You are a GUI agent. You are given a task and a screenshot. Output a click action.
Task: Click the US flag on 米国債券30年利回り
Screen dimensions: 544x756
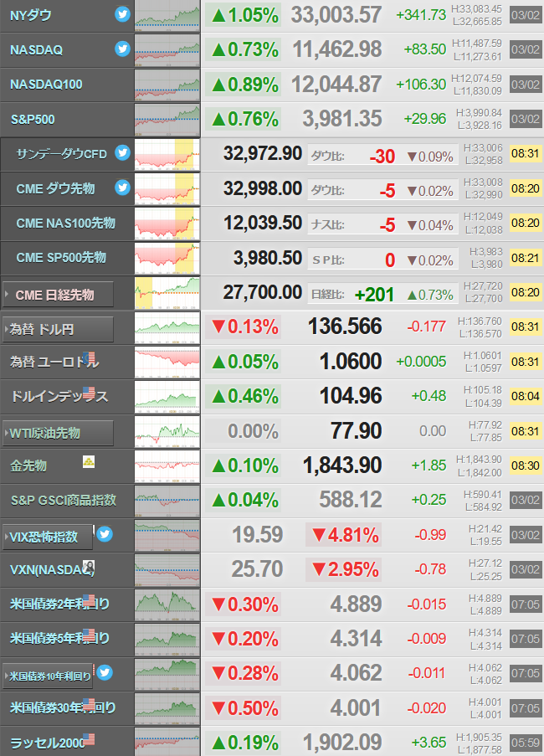[x=89, y=704]
